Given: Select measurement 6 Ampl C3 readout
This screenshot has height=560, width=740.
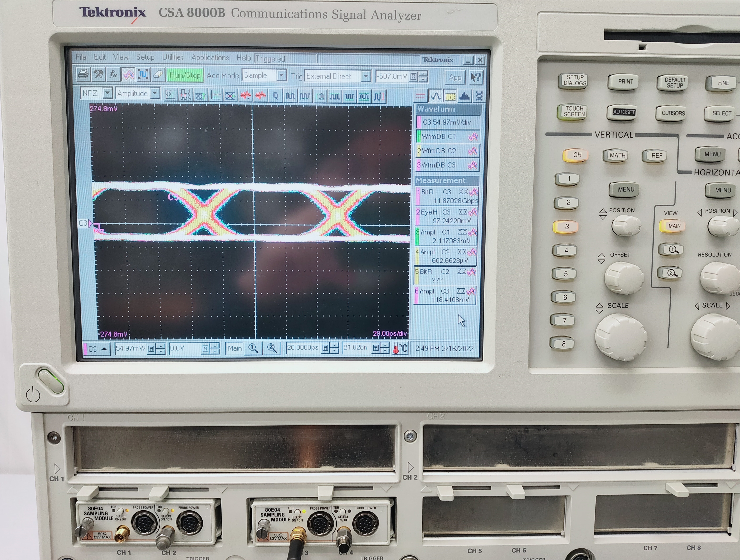Looking at the screenshot, I should 445,295.
